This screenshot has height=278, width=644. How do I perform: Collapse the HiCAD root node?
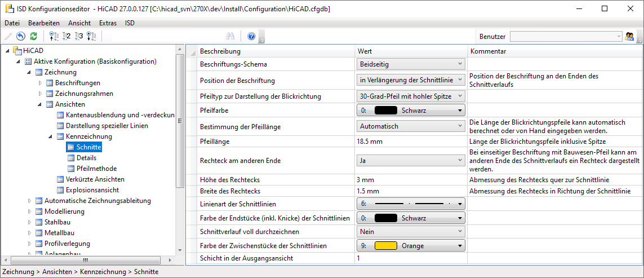(7, 51)
